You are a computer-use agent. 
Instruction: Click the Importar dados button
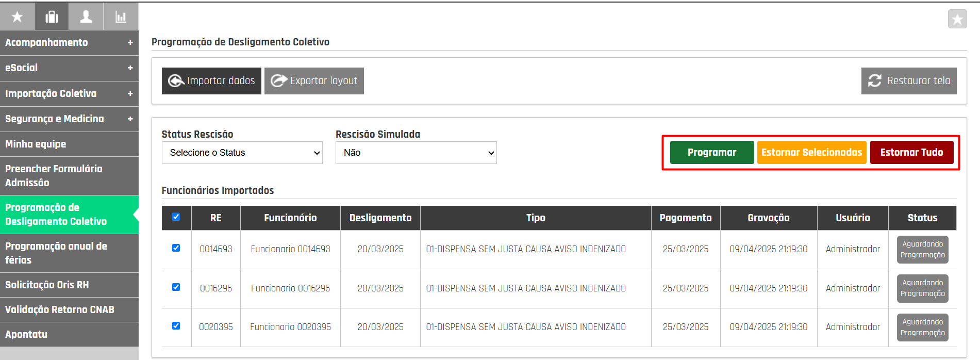coord(211,81)
